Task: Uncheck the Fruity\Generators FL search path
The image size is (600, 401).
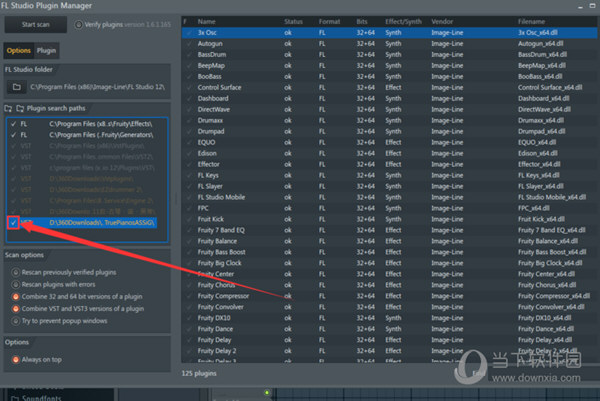Action: [x=14, y=135]
